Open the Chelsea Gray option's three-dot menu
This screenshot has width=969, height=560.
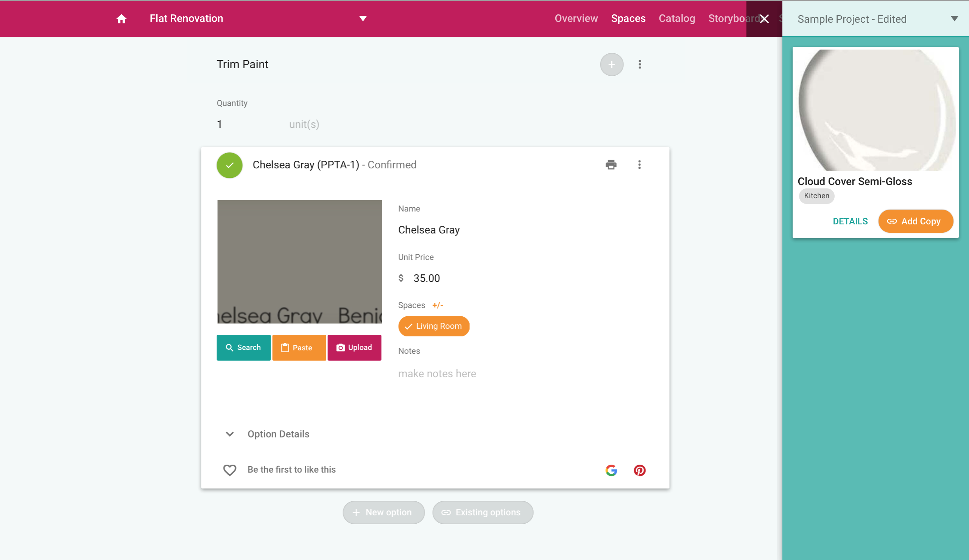point(639,165)
